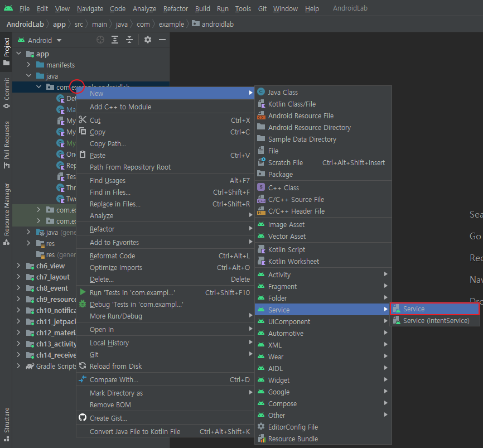Expand the ch8_event module

pyautogui.click(x=19, y=288)
